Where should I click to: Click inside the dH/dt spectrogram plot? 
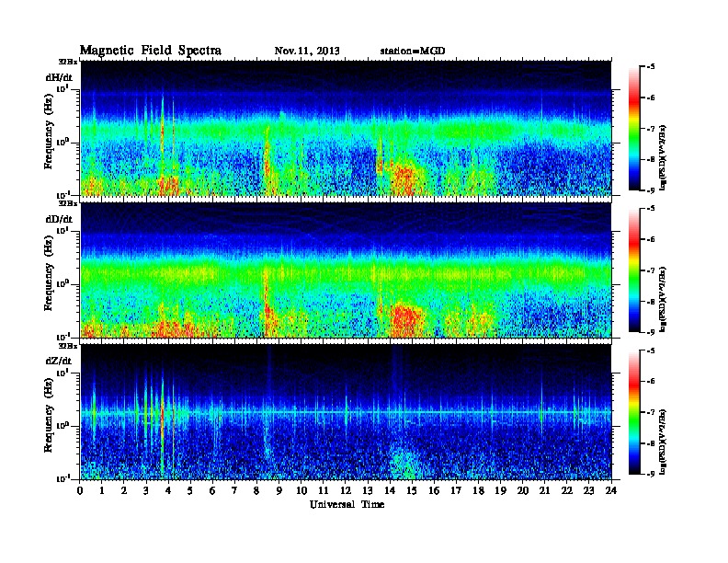pos(346,128)
